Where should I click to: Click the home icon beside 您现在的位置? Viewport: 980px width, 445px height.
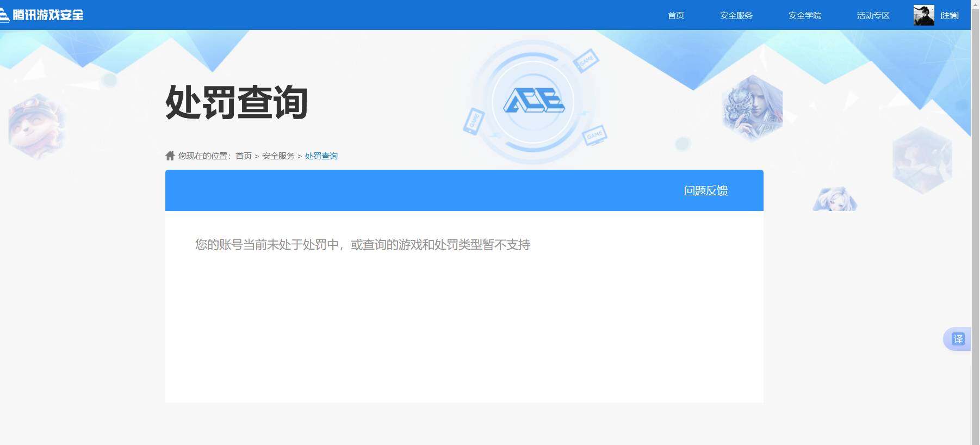[x=170, y=156]
